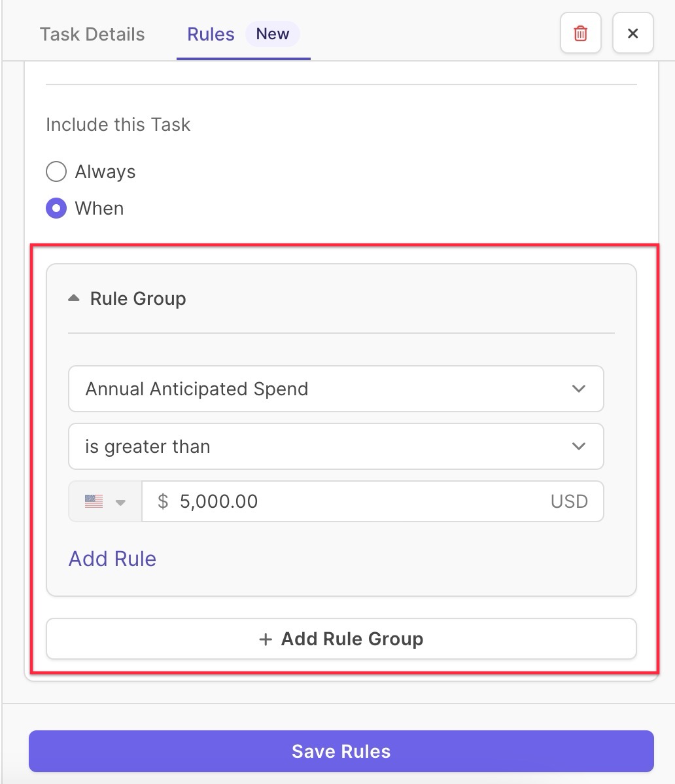Click the New badge next to Rules
675x784 pixels.
coord(273,34)
